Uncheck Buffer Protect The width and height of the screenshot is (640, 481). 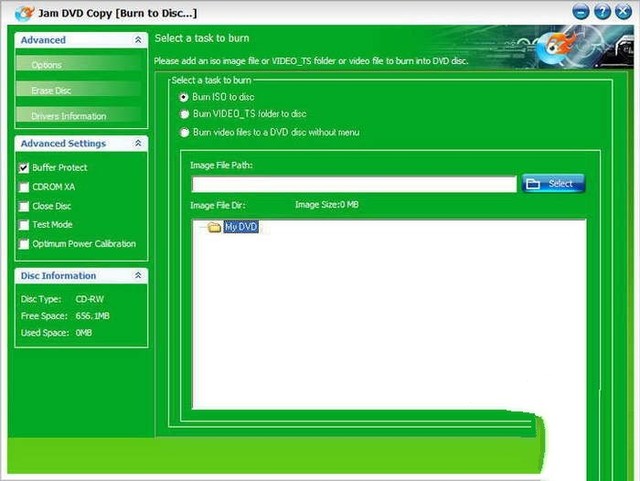(24, 168)
